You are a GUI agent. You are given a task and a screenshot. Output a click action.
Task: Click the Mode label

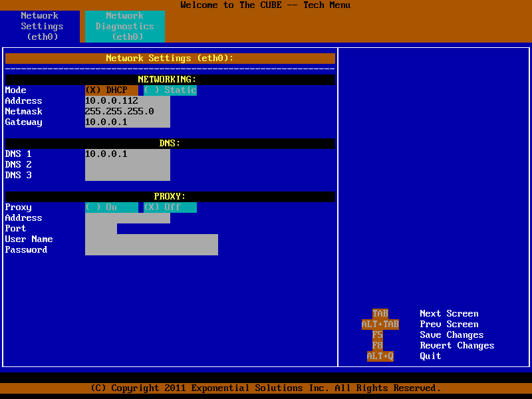[x=15, y=90]
